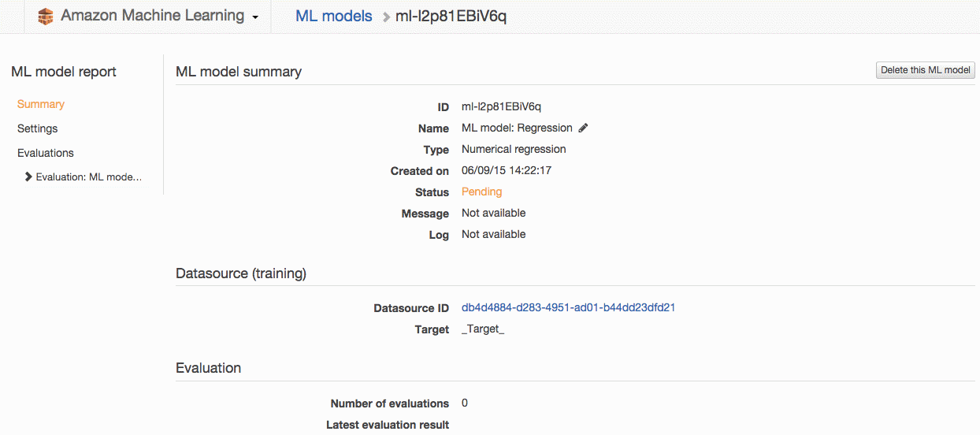Open the Settings section of the report
The image size is (980, 435).
(38, 128)
